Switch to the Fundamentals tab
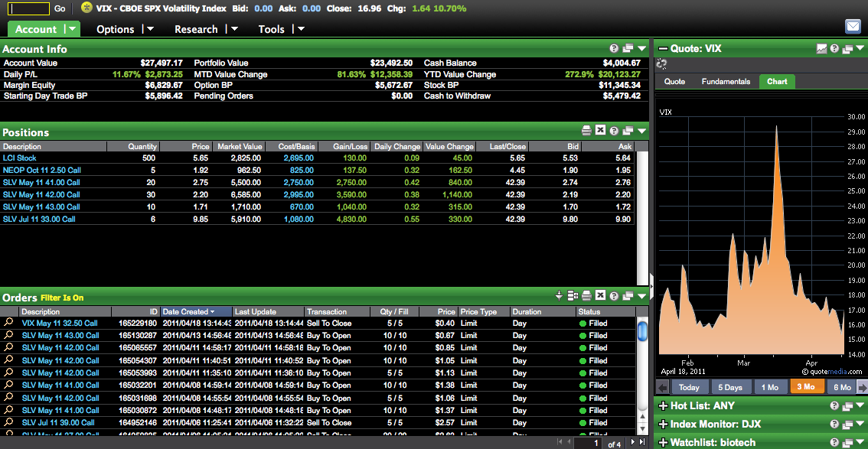Image resolution: width=868 pixels, height=449 pixels. coord(726,81)
